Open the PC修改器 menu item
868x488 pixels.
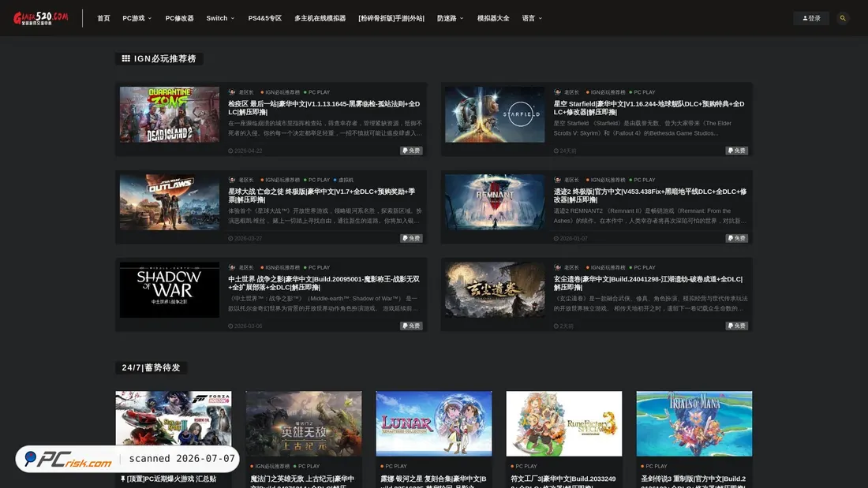pyautogui.click(x=179, y=18)
